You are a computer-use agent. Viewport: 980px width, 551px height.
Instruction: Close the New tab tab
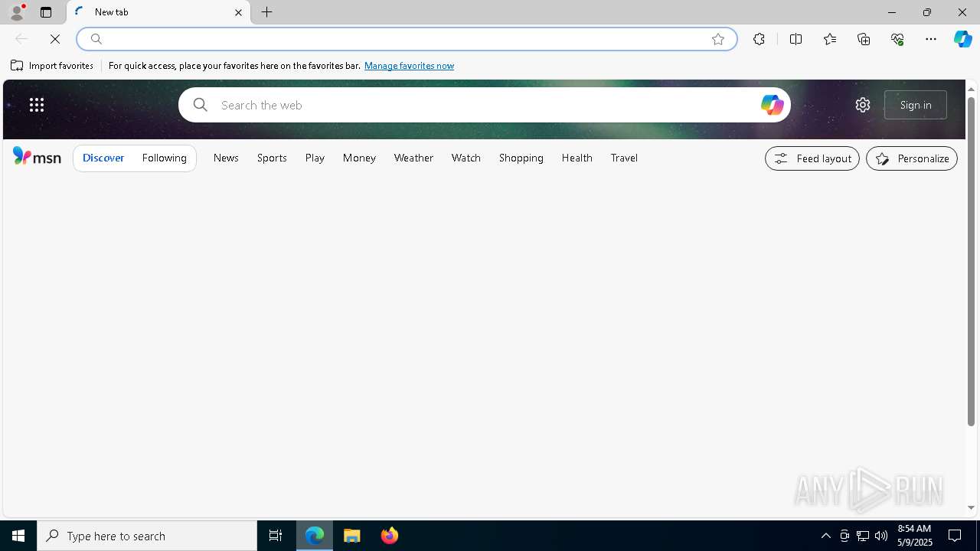tap(238, 12)
